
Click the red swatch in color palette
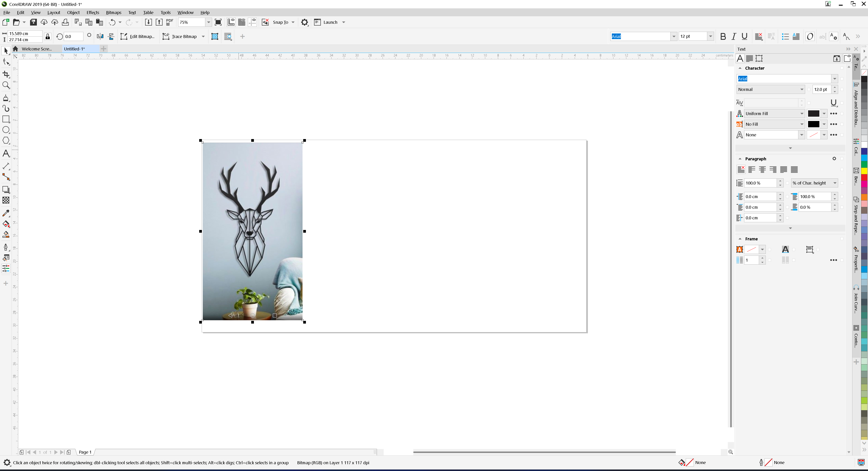[x=864, y=178]
